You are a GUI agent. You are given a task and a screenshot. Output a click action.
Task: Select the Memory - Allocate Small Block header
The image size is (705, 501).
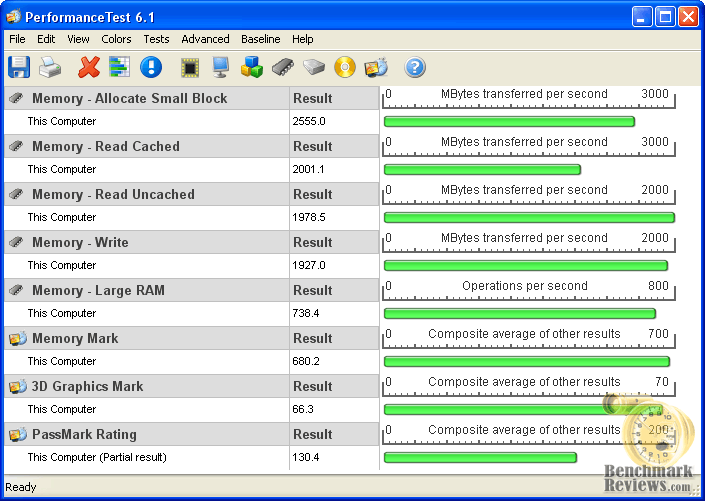[129, 98]
